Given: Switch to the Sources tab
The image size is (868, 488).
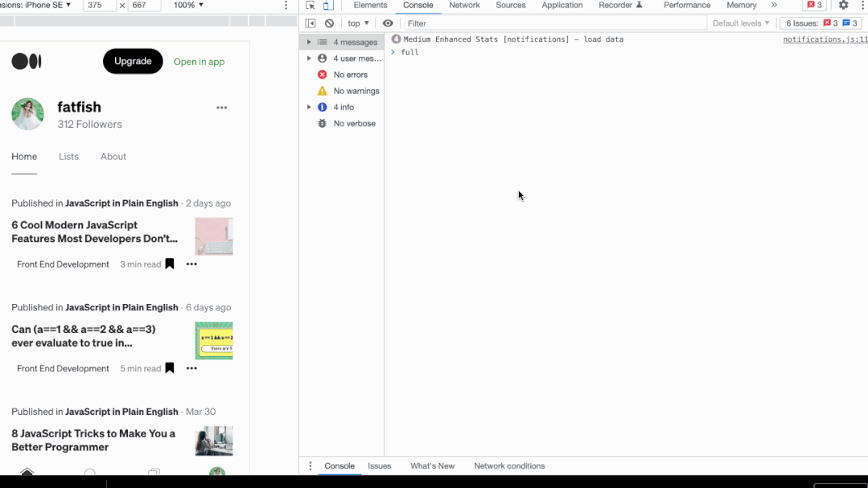Looking at the screenshot, I should (x=510, y=5).
